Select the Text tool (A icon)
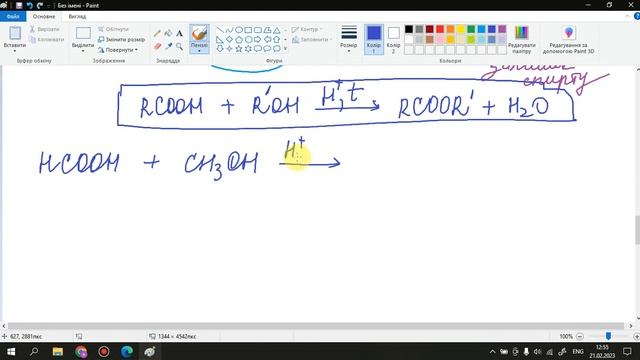The width and height of the screenshot is (640, 360). click(179, 33)
